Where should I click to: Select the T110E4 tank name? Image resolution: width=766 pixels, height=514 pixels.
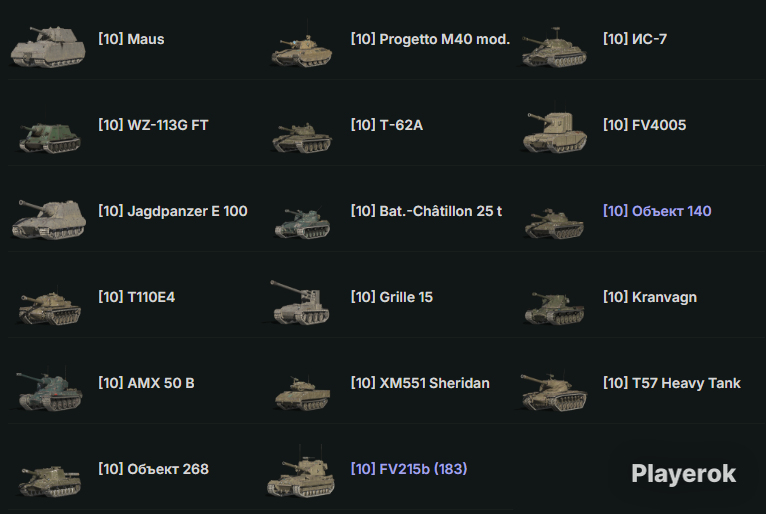tap(137, 297)
